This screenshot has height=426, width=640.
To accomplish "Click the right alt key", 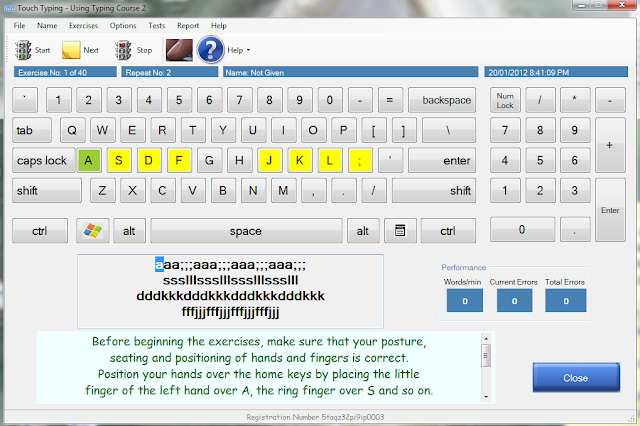I will (x=363, y=231).
